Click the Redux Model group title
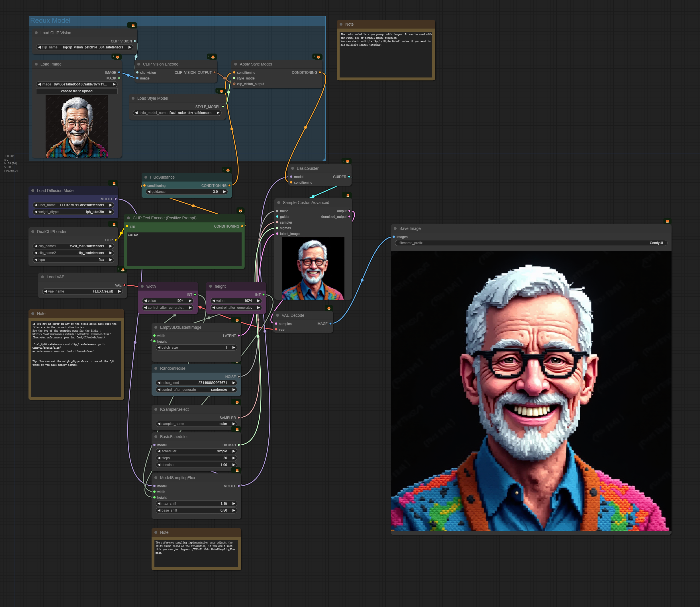The width and height of the screenshot is (700, 607). pos(50,21)
